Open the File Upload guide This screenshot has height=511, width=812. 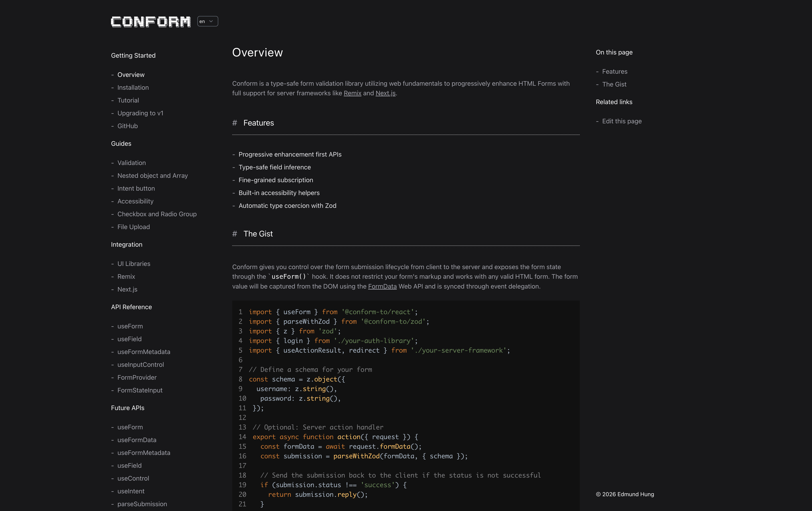[133, 227]
